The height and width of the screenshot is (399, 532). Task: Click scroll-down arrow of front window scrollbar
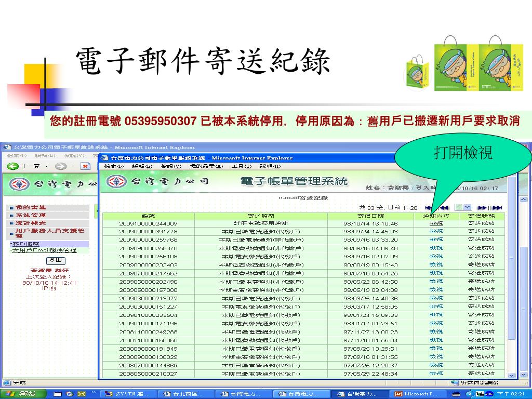click(x=512, y=375)
